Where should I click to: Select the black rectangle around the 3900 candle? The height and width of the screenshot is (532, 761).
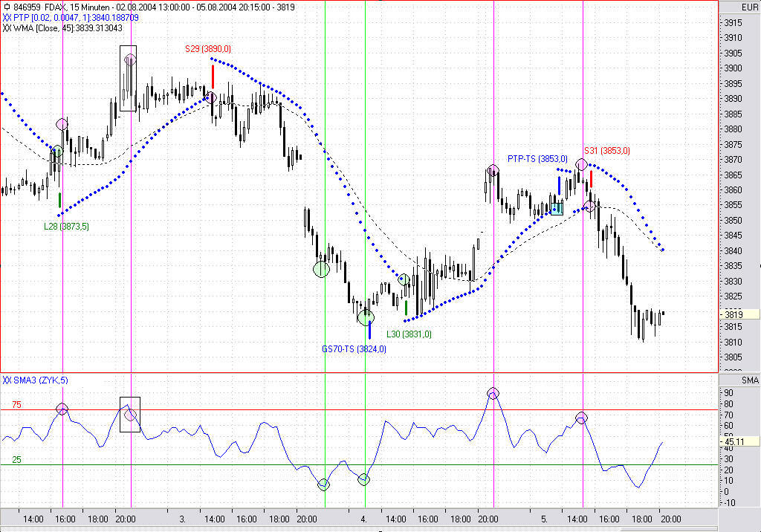128,79
